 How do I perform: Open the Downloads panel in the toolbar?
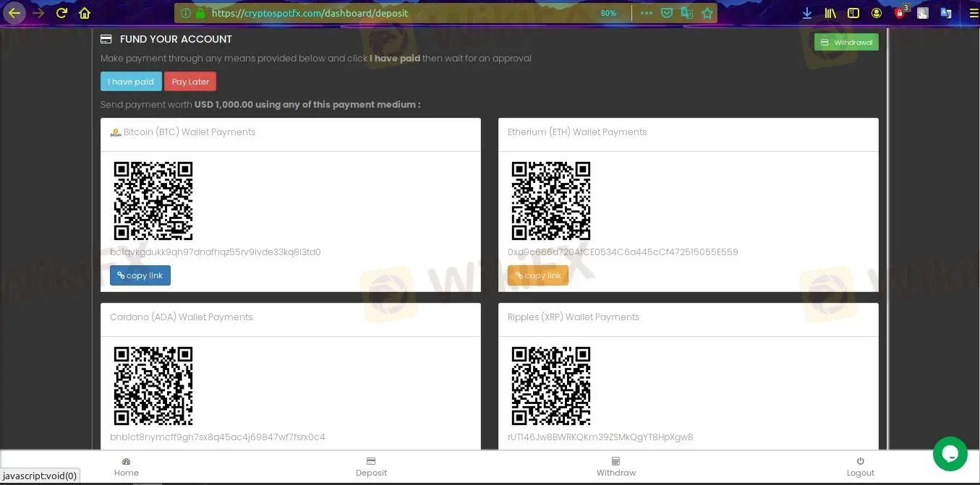point(807,13)
